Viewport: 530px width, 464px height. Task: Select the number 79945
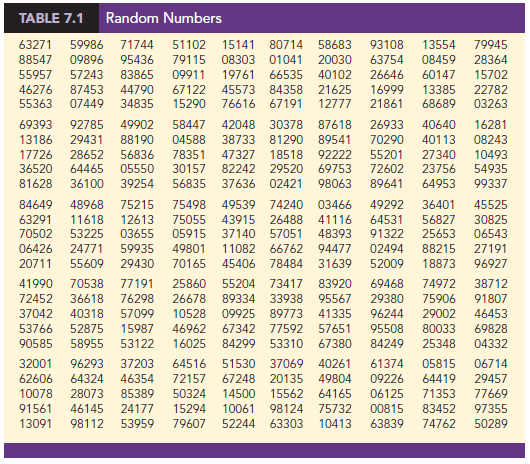click(490, 45)
